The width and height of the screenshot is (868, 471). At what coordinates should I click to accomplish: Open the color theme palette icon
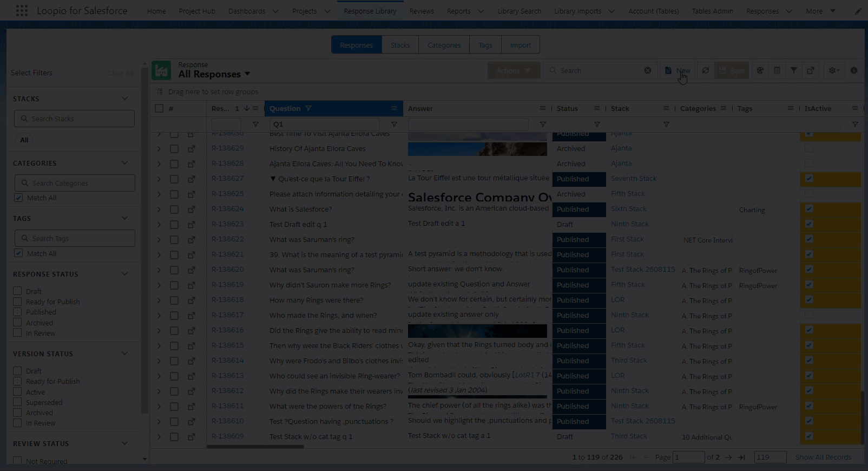coord(760,70)
